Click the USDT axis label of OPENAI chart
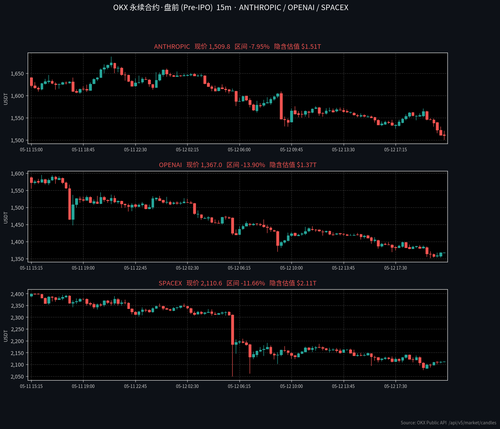This screenshot has width=500, height=429. 5,218
